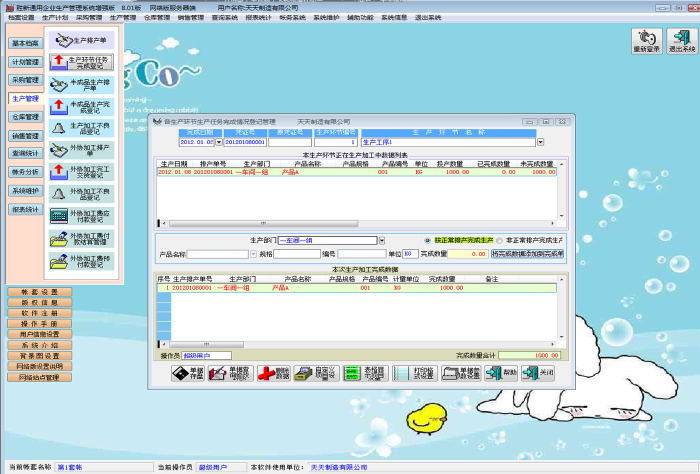
Task: Expand the 完成日期 date dropdown
Action: point(219,142)
